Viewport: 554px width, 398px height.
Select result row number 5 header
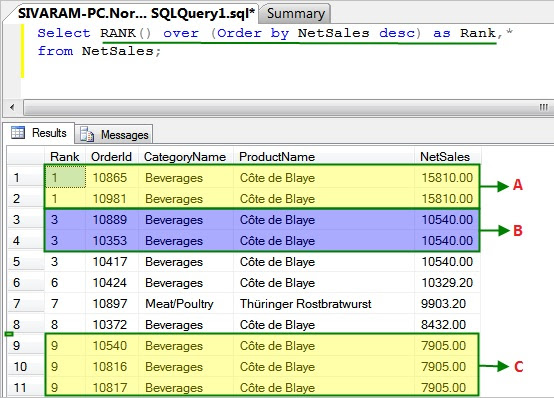click(26, 262)
